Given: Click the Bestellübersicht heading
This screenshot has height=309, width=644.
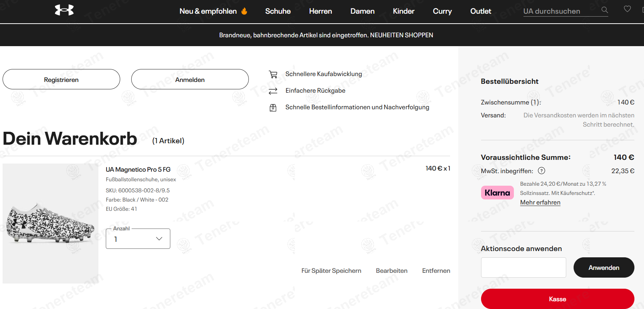Looking at the screenshot, I should (x=509, y=81).
